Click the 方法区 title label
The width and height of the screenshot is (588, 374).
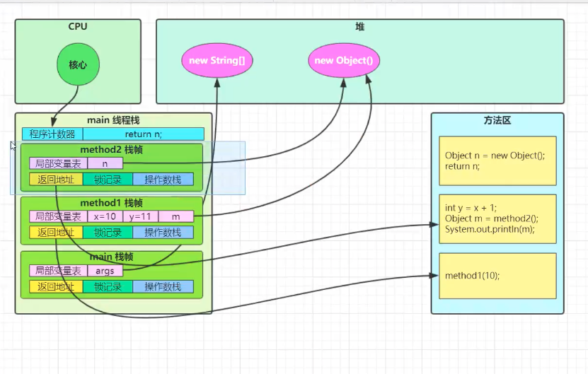(497, 120)
